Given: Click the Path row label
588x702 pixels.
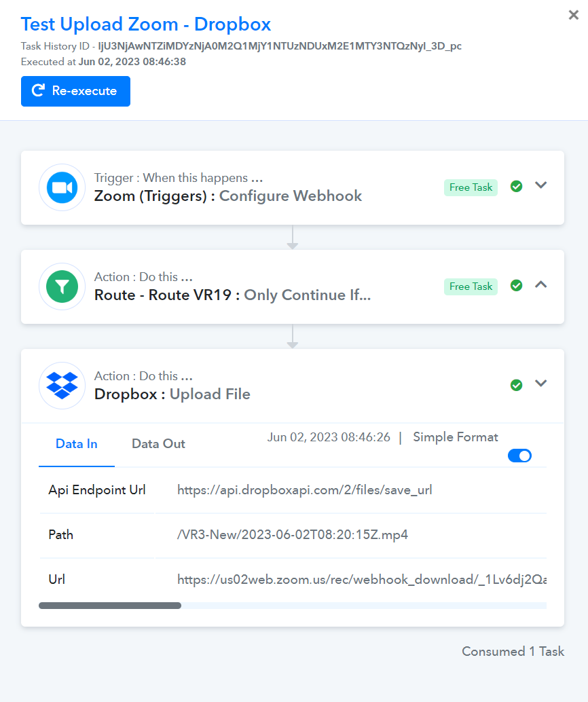Looking at the screenshot, I should pyautogui.click(x=61, y=535).
